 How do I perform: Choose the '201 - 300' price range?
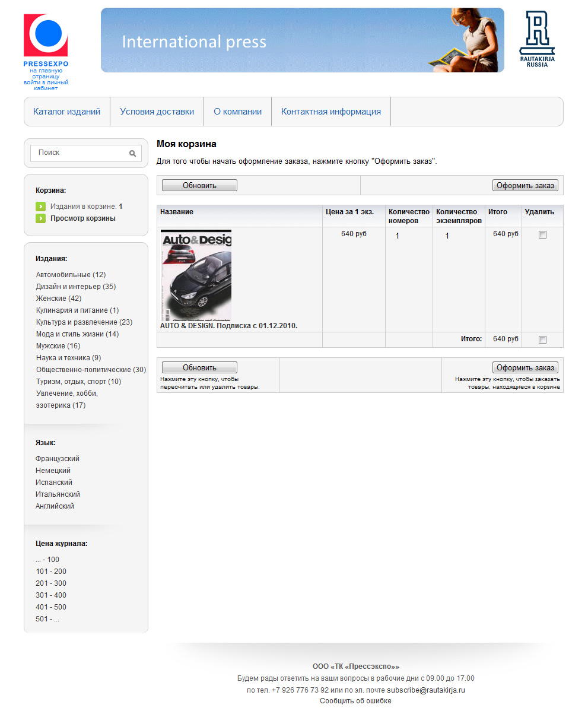51,583
